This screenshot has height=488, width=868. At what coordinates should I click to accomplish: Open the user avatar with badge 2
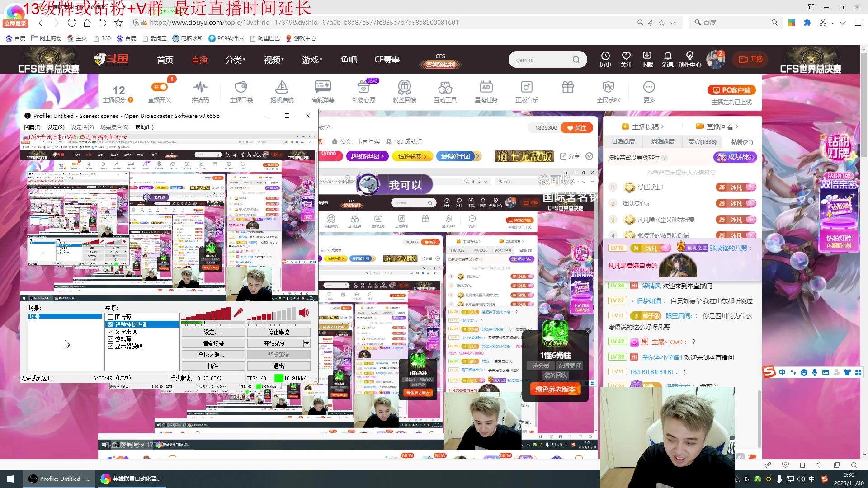715,59
